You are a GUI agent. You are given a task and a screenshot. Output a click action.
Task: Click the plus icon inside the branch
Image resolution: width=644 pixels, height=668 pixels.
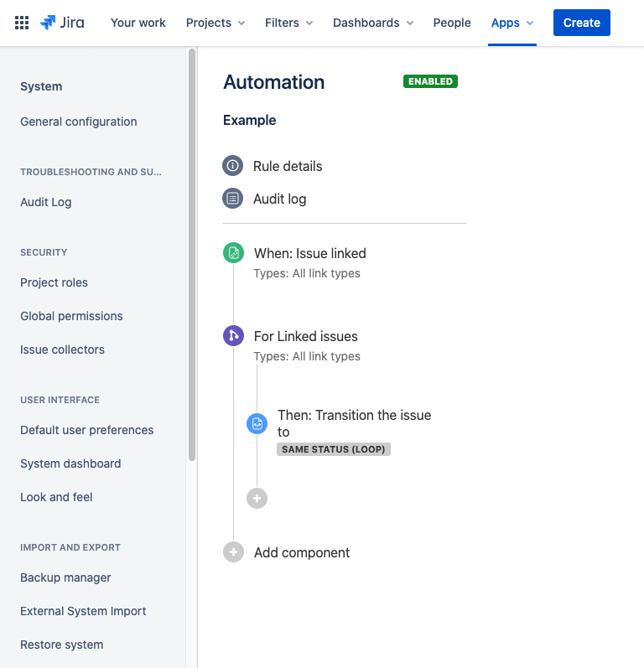click(257, 498)
